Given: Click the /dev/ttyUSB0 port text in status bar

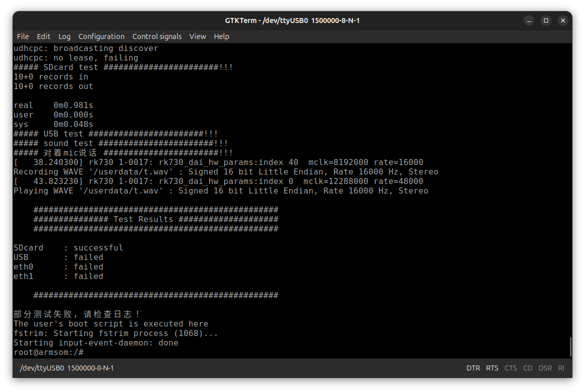Looking at the screenshot, I should pyautogui.click(x=66, y=368).
